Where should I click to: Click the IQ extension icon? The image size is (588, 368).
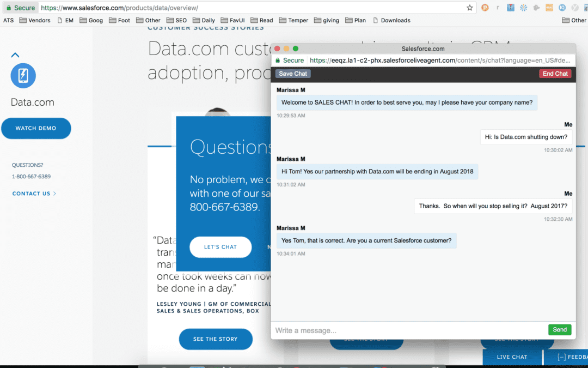pyautogui.click(x=561, y=8)
